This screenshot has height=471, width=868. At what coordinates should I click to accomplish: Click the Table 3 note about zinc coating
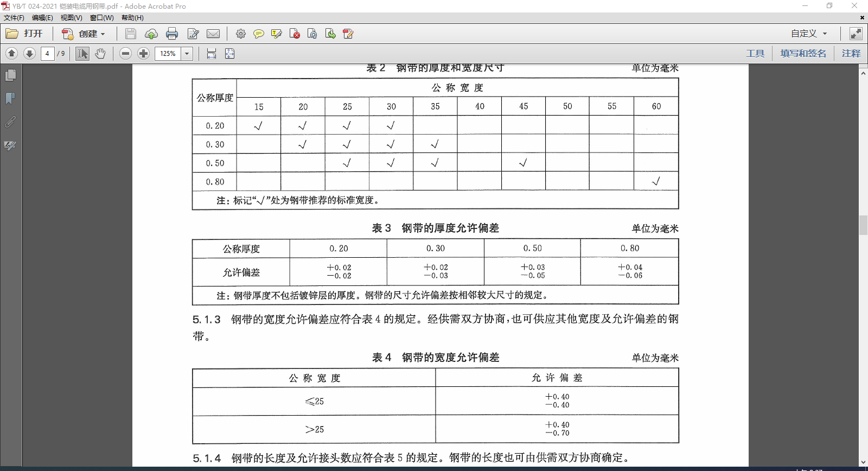[x=382, y=295]
